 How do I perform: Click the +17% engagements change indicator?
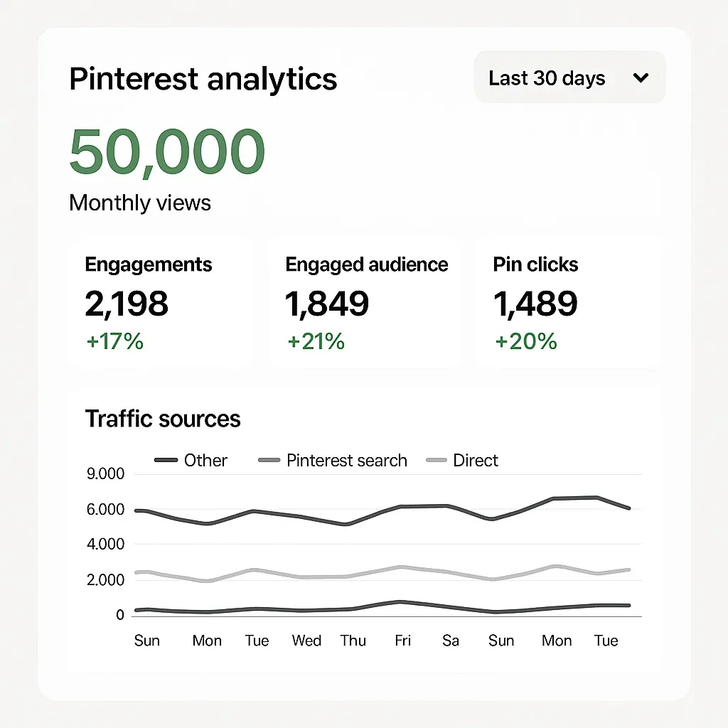(114, 342)
